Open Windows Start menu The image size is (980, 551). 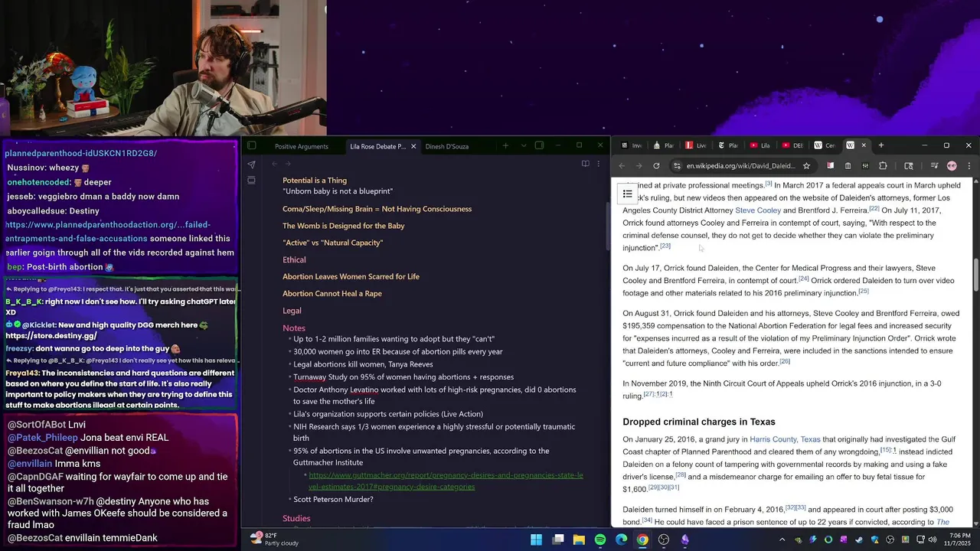coord(537,540)
